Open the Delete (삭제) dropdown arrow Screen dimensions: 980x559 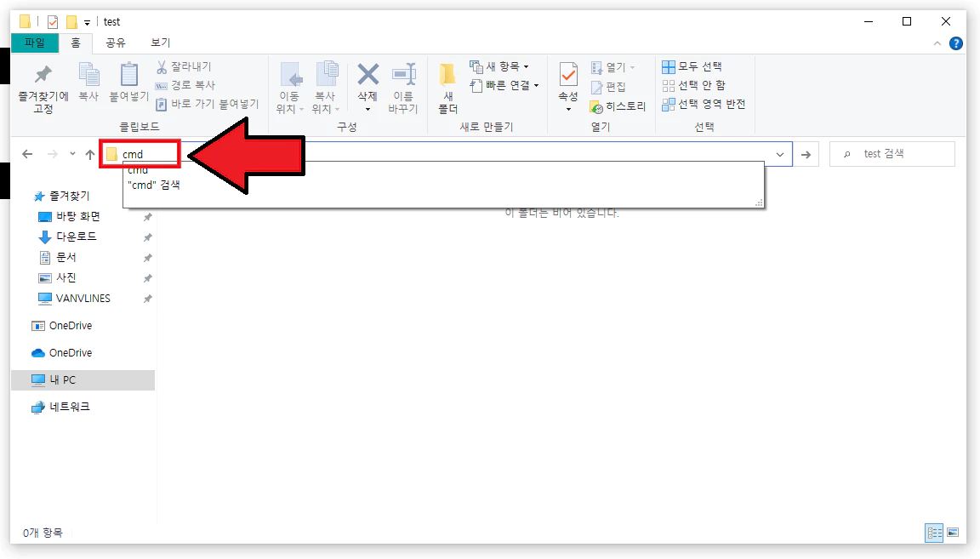click(367, 110)
